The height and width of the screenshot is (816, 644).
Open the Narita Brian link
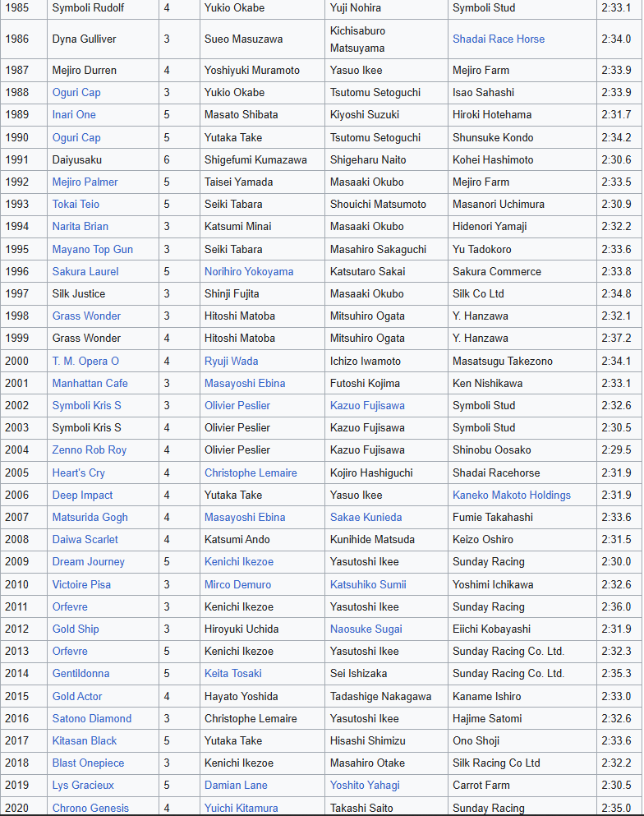point(80,226)
